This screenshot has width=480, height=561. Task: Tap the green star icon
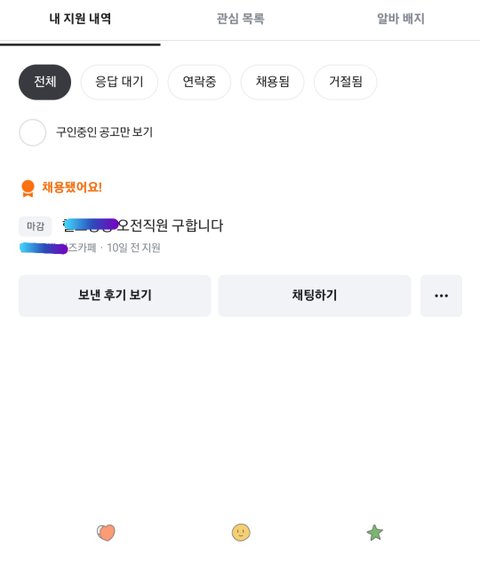tap(375, 532)
